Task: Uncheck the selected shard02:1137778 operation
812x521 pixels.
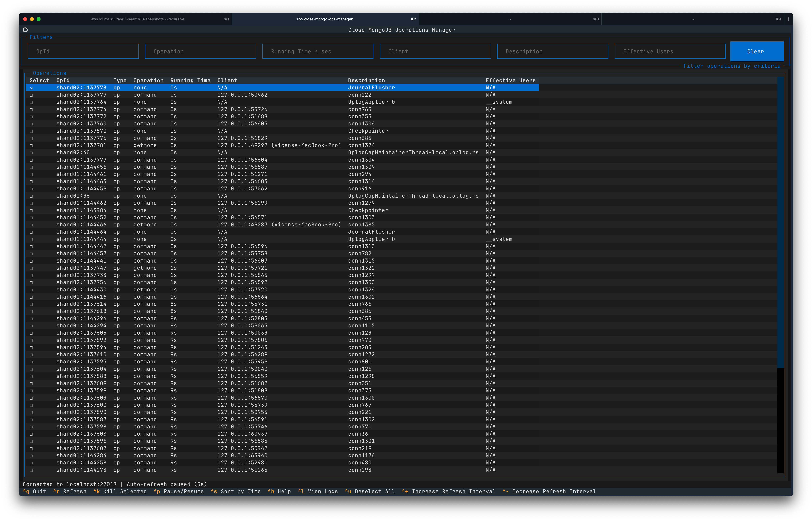Action: (x=31, y=88)
